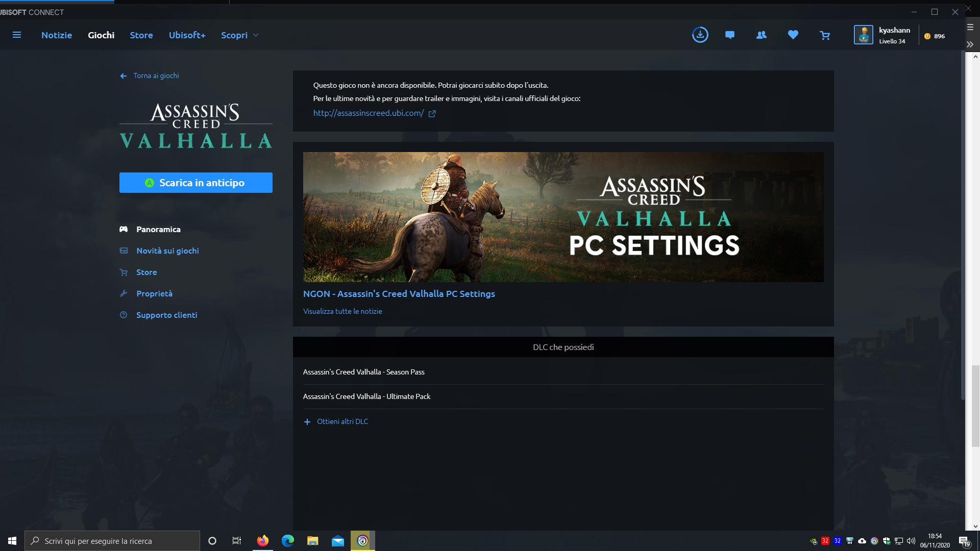Open the Mail app from the taskbar

tap(337, 541)
